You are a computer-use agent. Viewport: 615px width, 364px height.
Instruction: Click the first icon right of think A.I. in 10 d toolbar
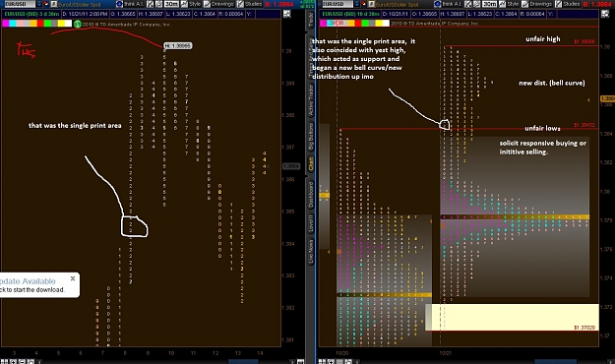tap(468, 4)
